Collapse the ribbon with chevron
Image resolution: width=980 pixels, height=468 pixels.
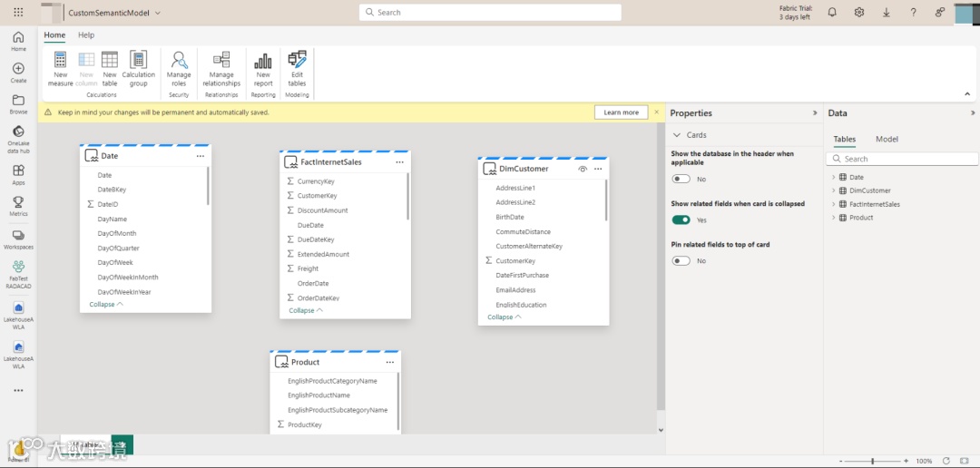click(x=967, y=94)
